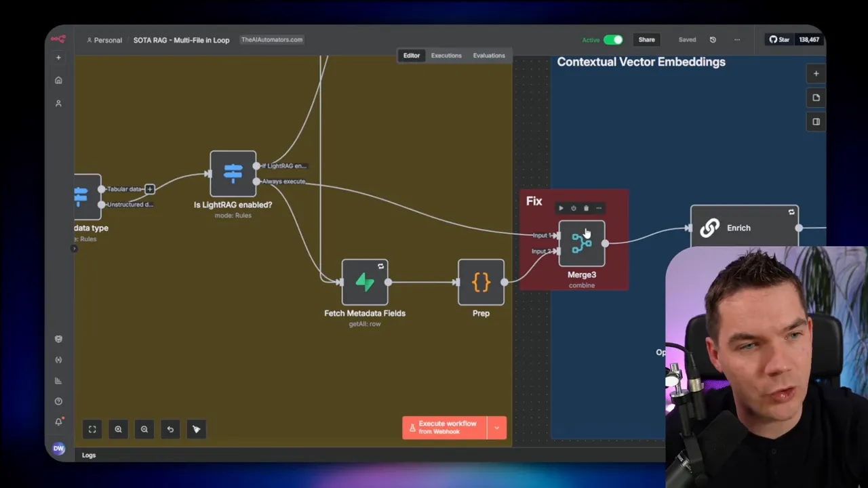
Task: Open the Logs panel
Action: [x=89, y=455]
